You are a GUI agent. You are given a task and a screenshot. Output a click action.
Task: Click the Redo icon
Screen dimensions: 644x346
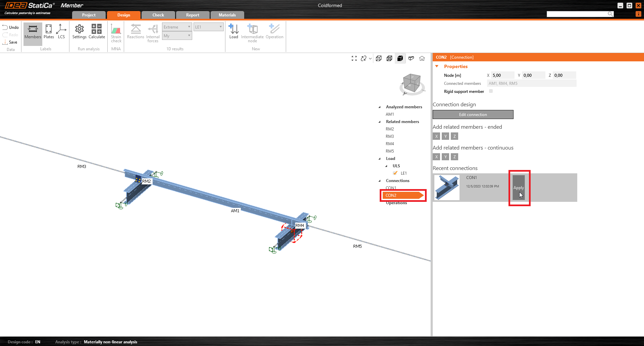[x=5, y=35]
